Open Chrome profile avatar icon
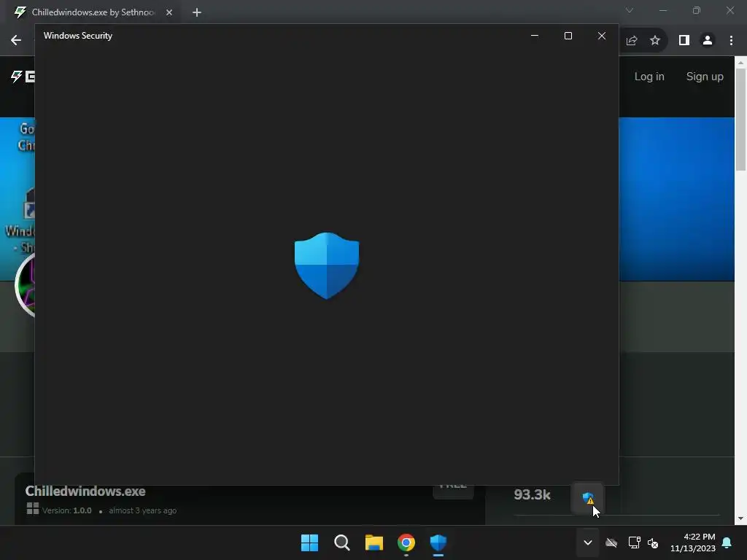 point(708,41)
